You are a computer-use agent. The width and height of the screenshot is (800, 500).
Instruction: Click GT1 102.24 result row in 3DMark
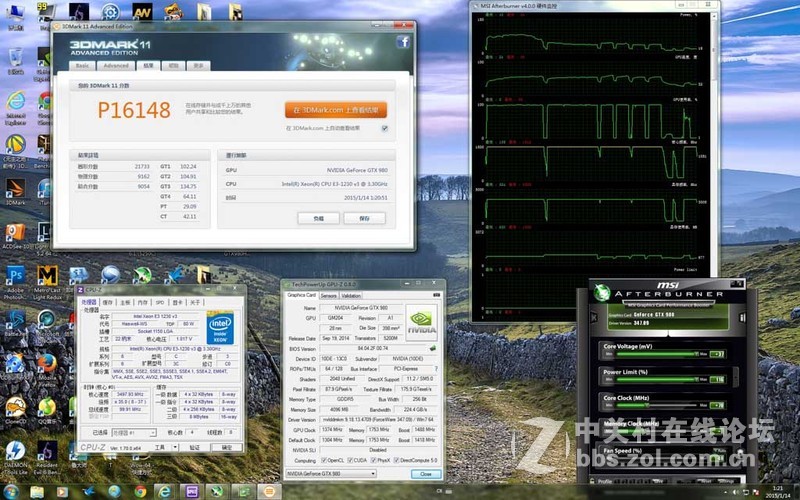tap(179, 166)
